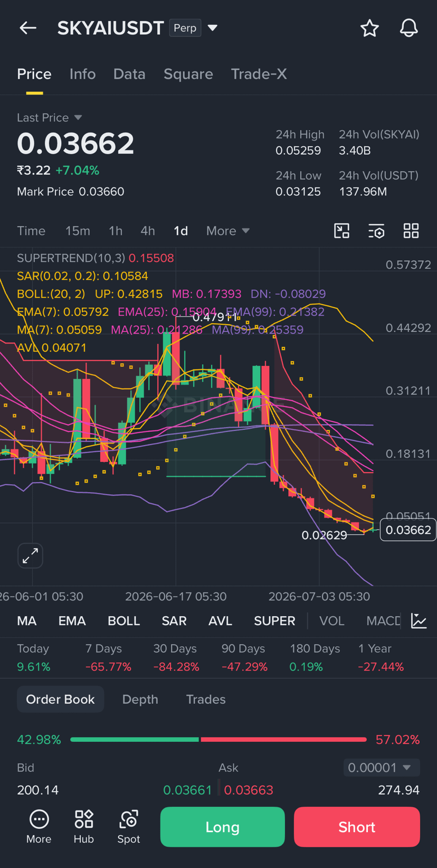The width and height of the screenshot is (437, 868).
Task: Toggle the SAR indicator
Action: pyautogui.click(x=174, y=621)
